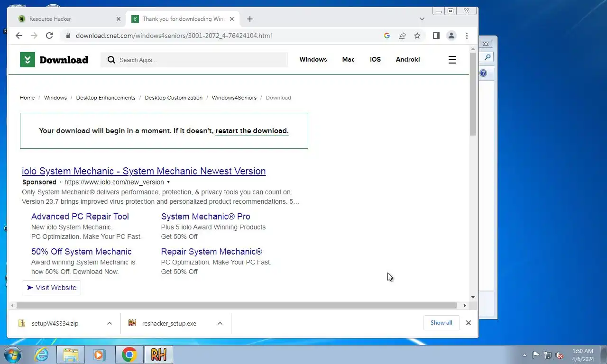Click the Visit Website button

(x=51, y=288)
